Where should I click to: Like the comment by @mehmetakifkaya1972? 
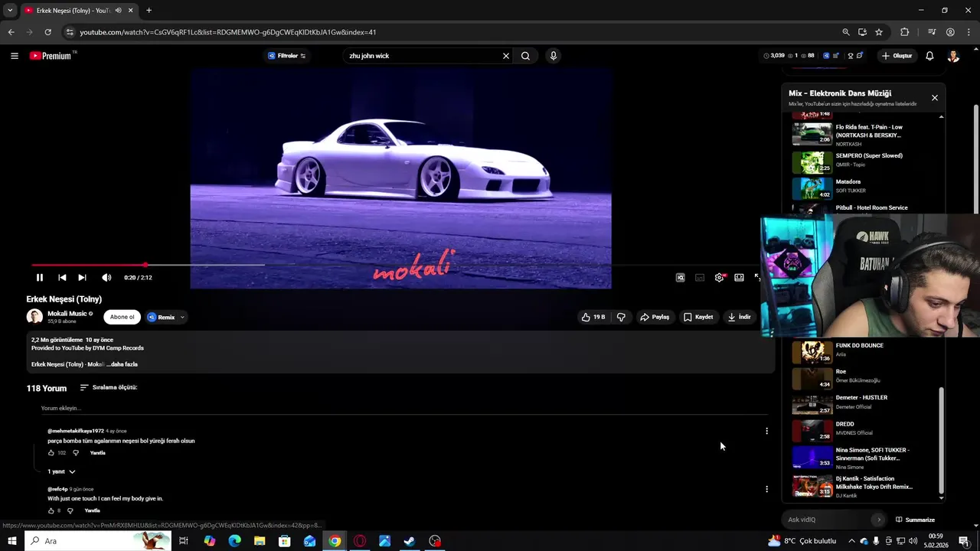pyautogui.click(x=51, y=453)
